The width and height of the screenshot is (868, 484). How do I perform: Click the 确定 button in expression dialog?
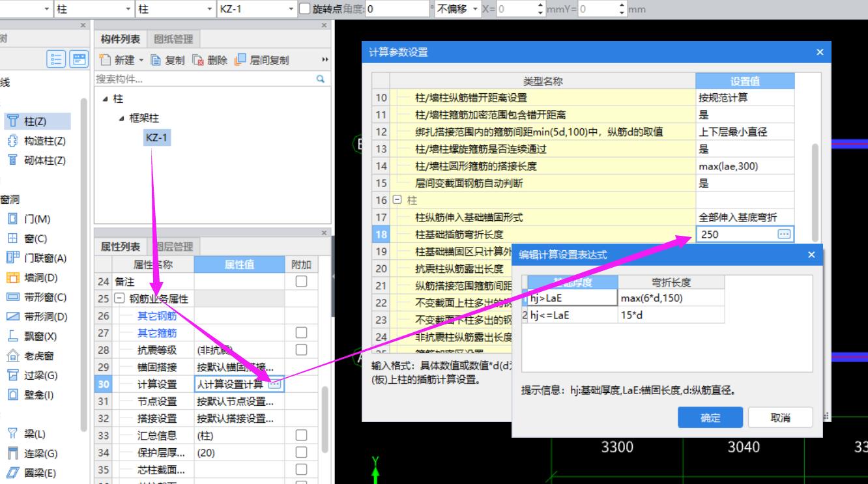(x=710, y=418)
